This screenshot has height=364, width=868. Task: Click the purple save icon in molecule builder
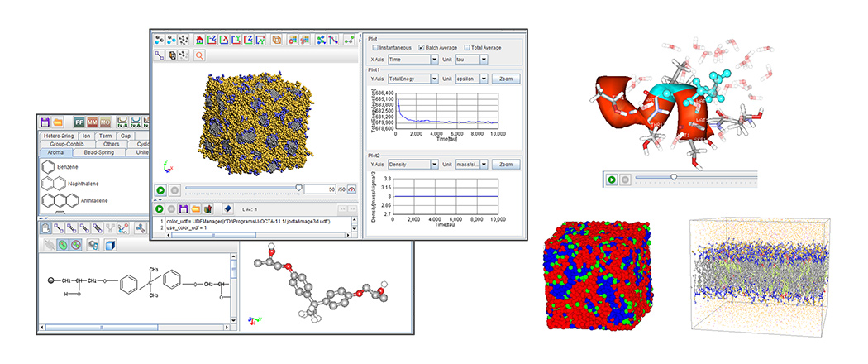tap(45, 122)
